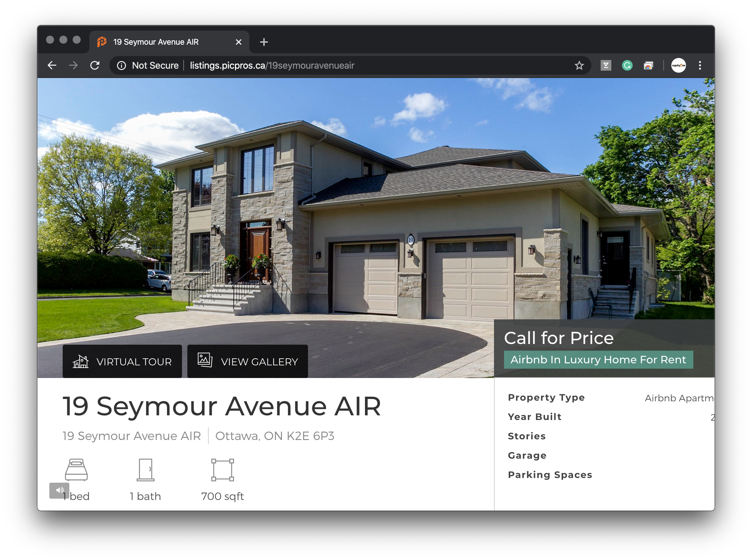Screen dimensions: 752x560
Task: Open Chrome profile avatar
Action: click(x=678, y=65)
